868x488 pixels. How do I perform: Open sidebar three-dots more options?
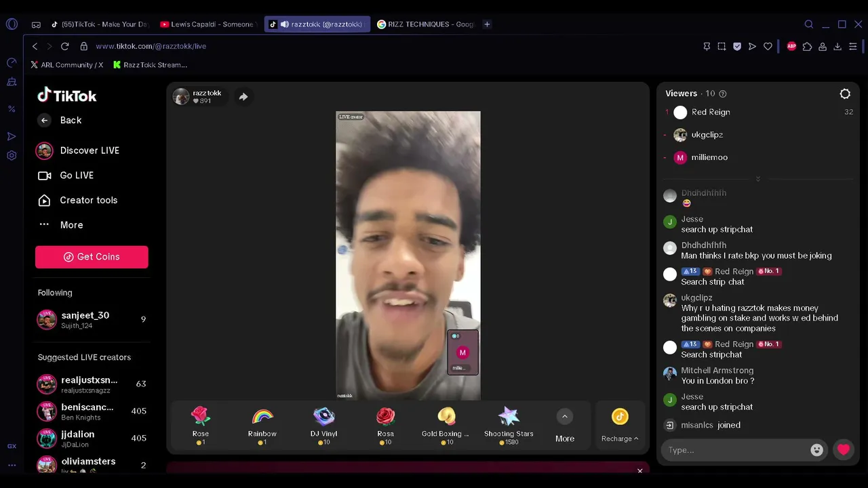point(12,465)
